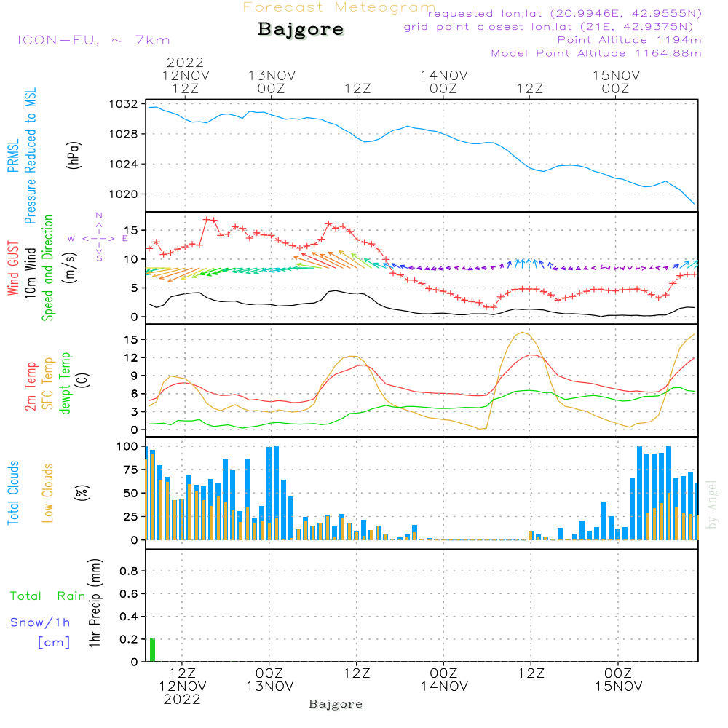The image size is (728, 728).
Task: Click the wind gust maximum marker near 17 m/s
Action: 207,220
